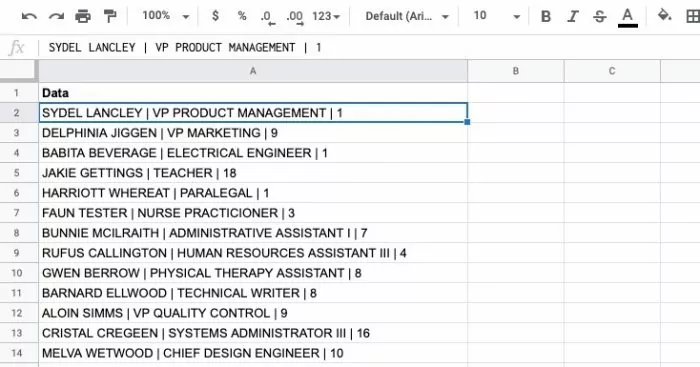Undo the last action
This screenshot has width=700, height=367.
[29, 17]
